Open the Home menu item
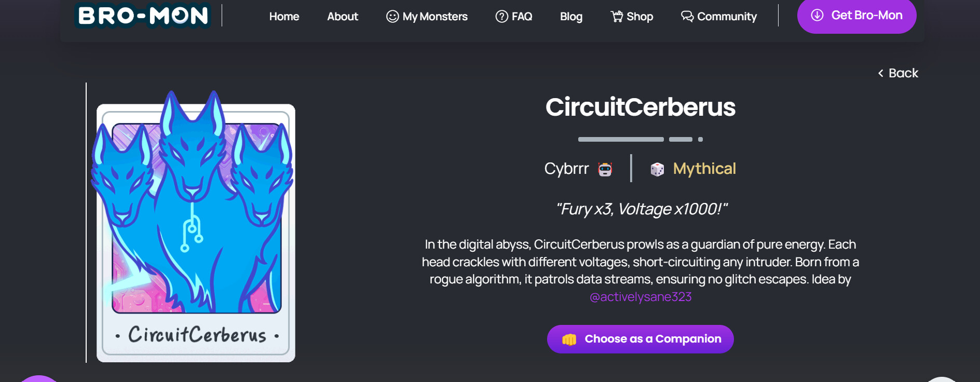 tap(284, 17)
